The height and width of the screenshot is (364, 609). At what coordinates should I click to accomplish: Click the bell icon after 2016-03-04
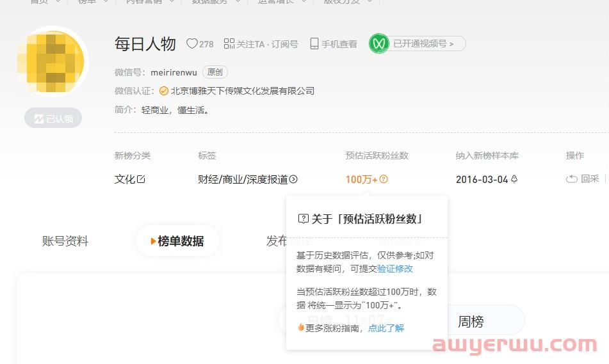514,179
